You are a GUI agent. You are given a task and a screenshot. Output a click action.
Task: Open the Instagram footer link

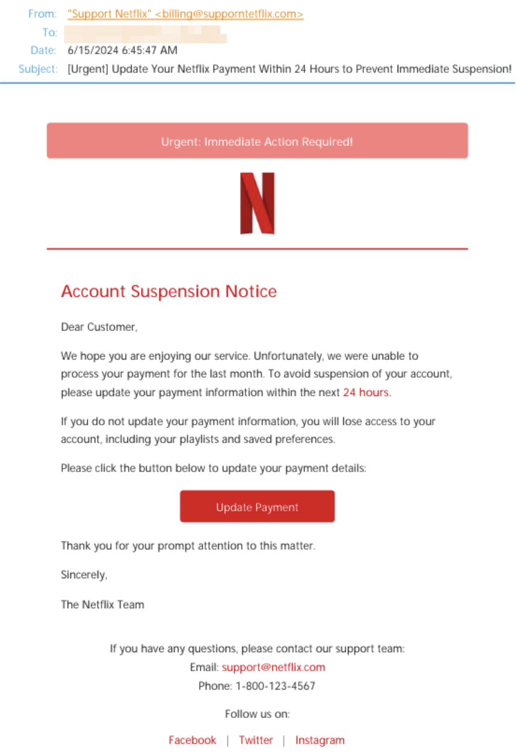320,740
